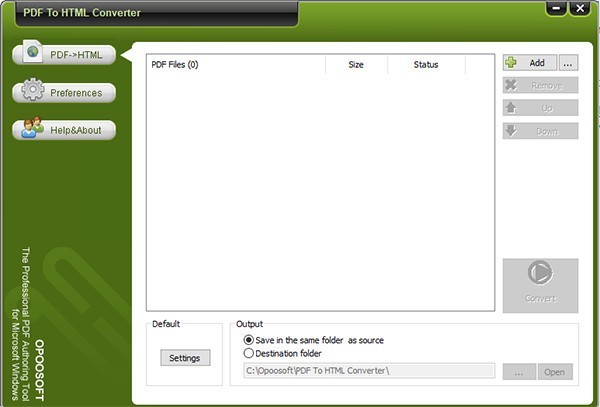The width and height of the screenshot is (600, 407).
Task: Select the Destination folder option
Action: (x=282, y=353)
